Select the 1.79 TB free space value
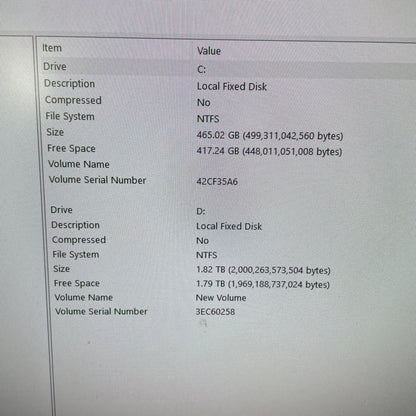Viewport: 416px width, 416px height. pyautogui.click(x=263, y=284)
